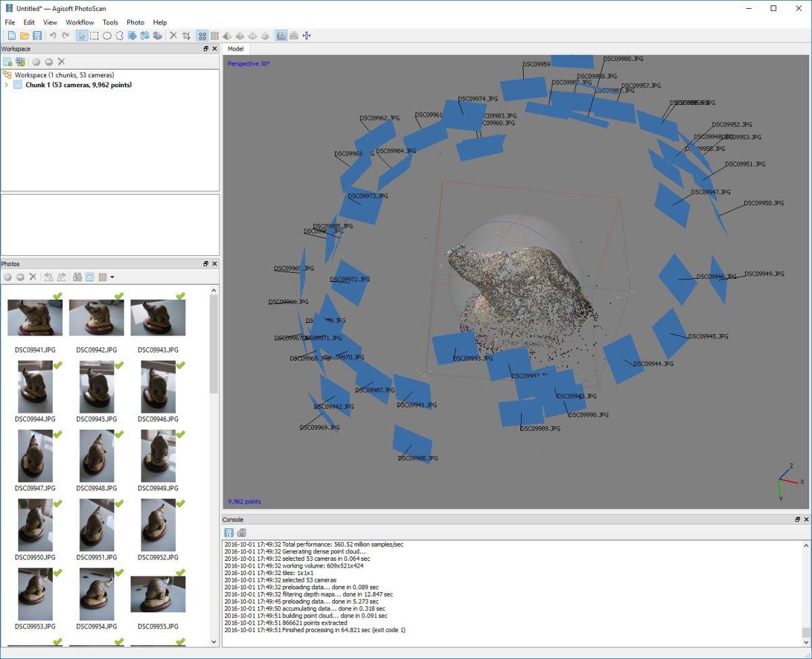The image size is (812, 659).
Task: Select the Model tab
Action: tap(235, 49)
